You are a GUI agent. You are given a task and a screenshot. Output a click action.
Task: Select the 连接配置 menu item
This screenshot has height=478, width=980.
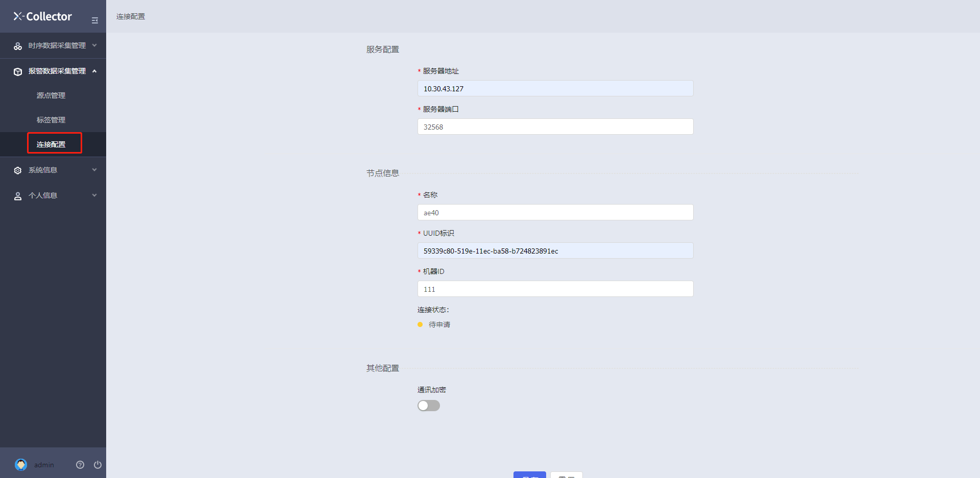tap(51, 144)
